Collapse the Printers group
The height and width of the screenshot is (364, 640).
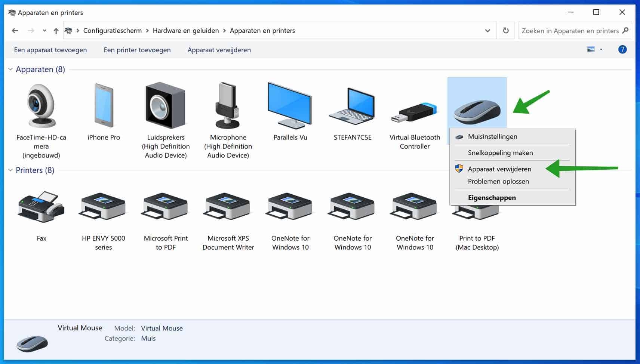click(x=10, y=170)
